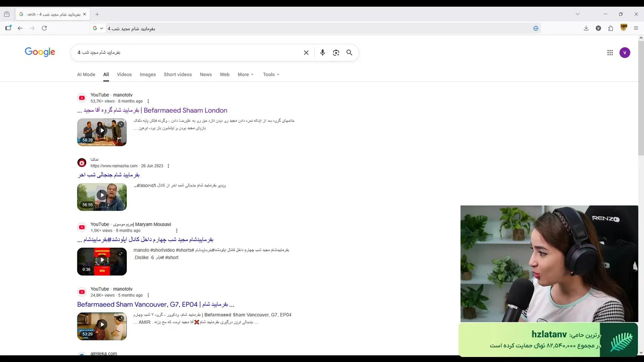644x362 pixels.
Task: Switch to Videos results tab
Action: pos(124,74)
